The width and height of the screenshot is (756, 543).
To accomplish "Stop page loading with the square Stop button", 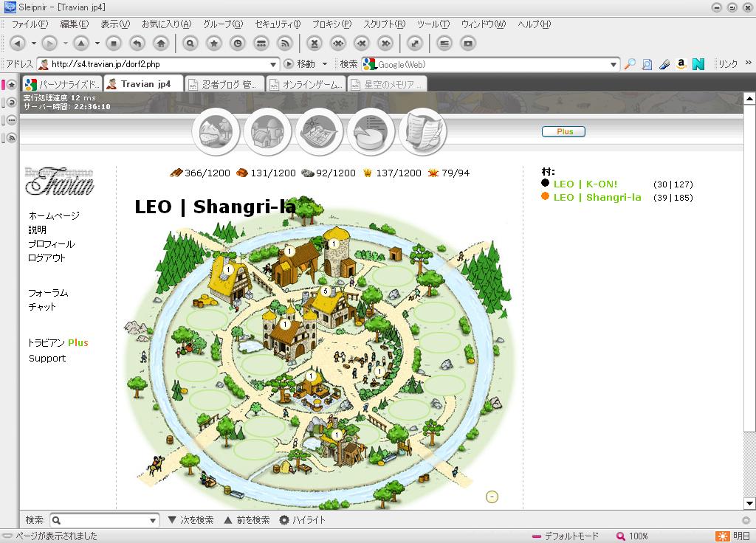I will pos(113,44).
